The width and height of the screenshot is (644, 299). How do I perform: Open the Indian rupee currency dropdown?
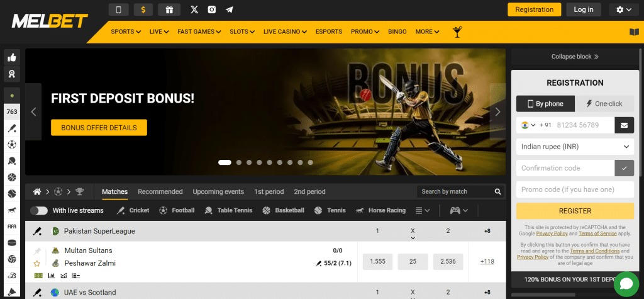[575, 147]
